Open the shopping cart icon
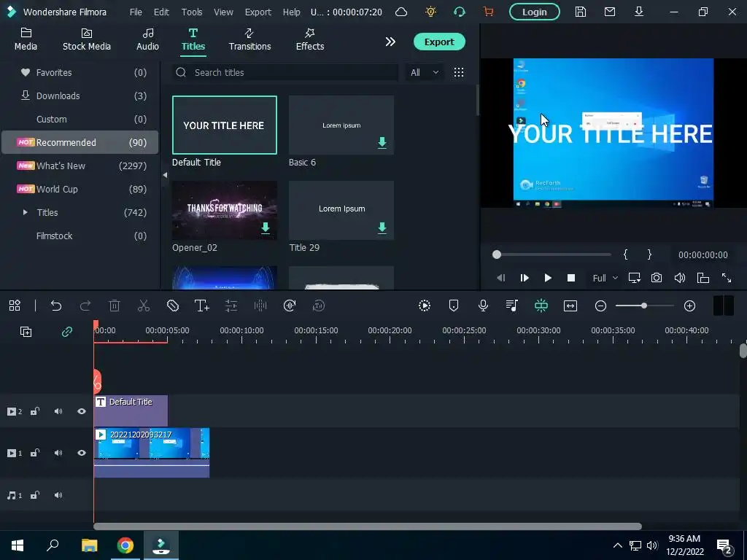 click(x=488, y=12)
